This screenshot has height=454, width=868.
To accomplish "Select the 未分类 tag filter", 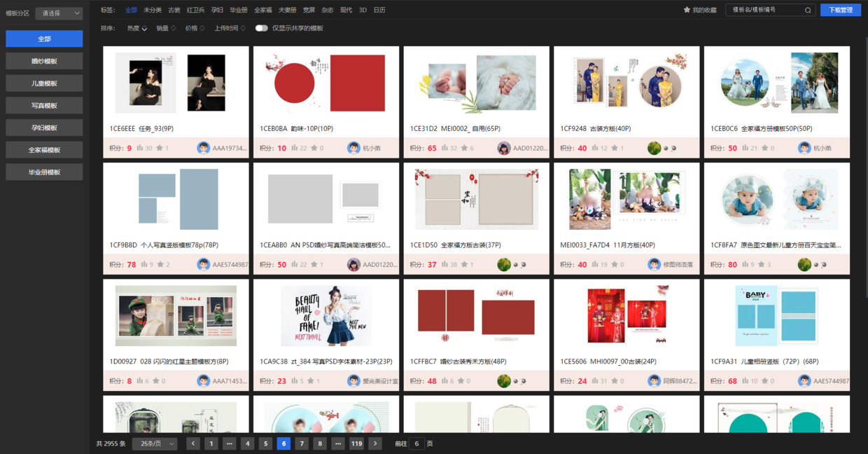I will click(153, 11).
